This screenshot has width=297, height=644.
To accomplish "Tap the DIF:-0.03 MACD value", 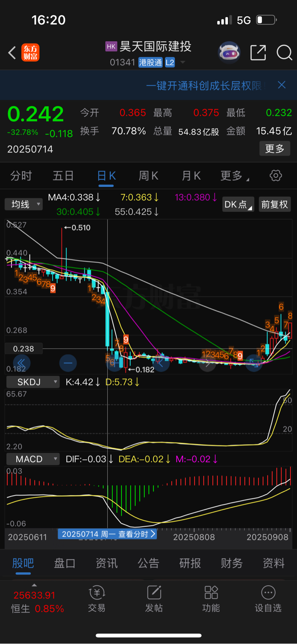I will pos(89,459).
